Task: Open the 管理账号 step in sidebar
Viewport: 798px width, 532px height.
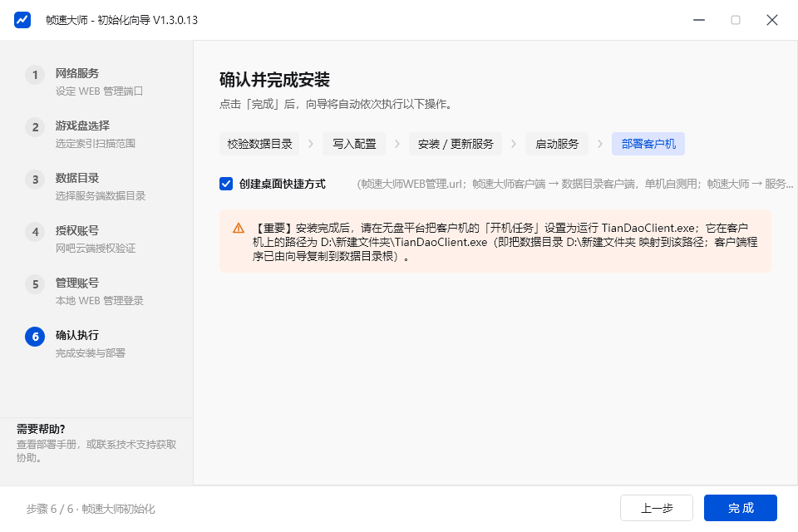Action: tap(77, 283)
